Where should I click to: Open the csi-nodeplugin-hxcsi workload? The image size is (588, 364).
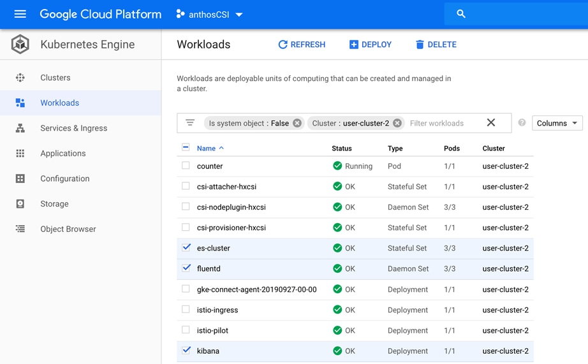tap(231, 207)
